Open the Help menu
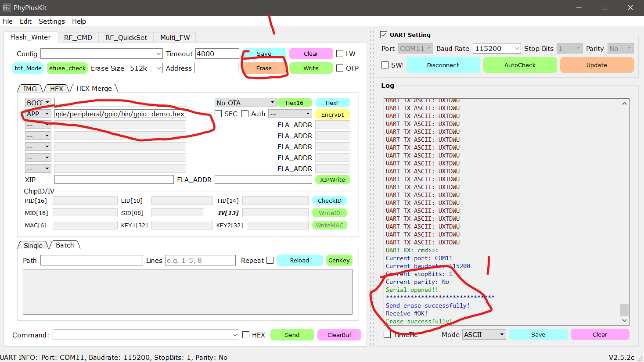The image size is (644, 362). [79, 22]
